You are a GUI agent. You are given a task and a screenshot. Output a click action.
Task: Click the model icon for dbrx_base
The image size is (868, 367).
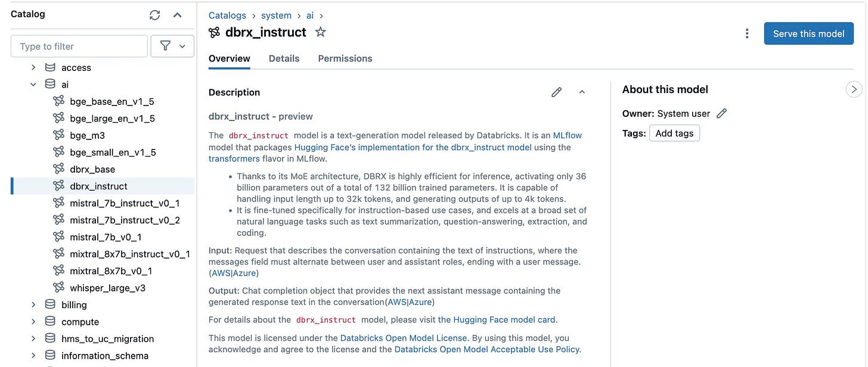[x=58, y=169]
